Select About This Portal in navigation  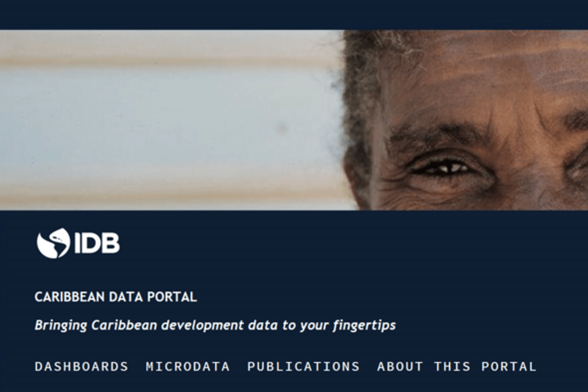click(457, 366)
